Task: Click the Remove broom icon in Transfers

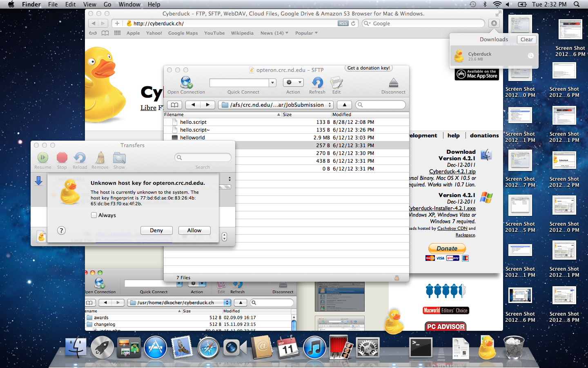Action: point(100,158)
